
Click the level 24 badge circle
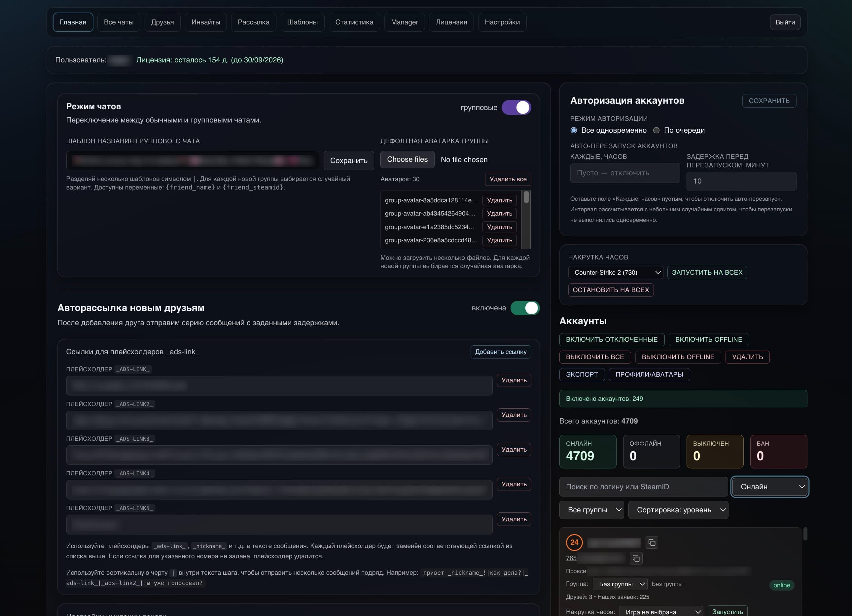pyautogui.click(x=574, y=542)
